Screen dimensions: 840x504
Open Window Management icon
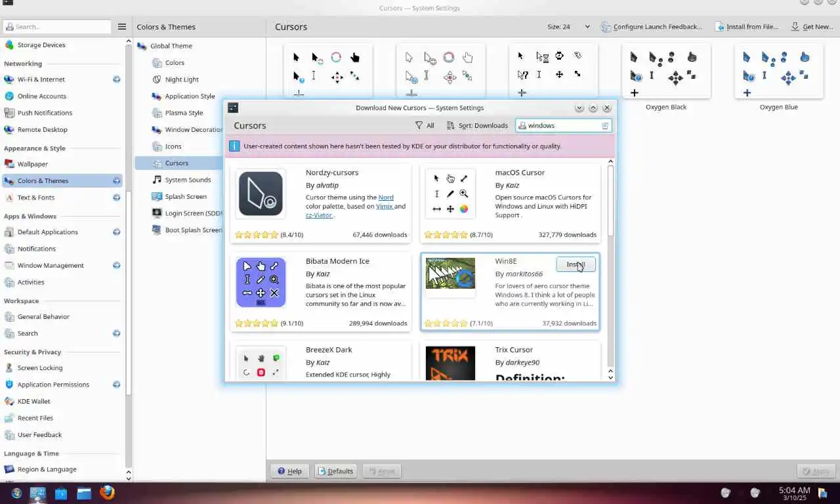9,266
